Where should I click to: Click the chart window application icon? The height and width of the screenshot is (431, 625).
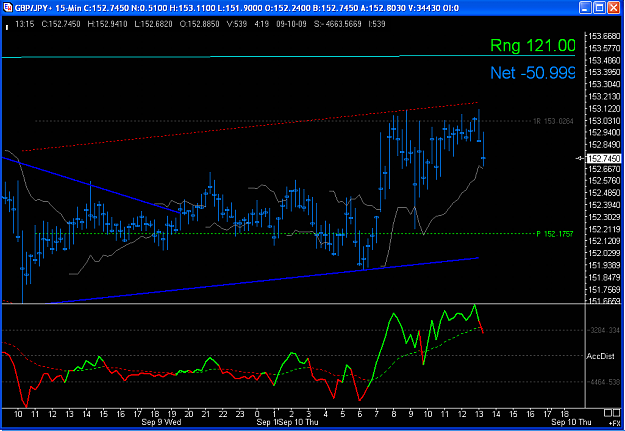click(x=8, y=8)
